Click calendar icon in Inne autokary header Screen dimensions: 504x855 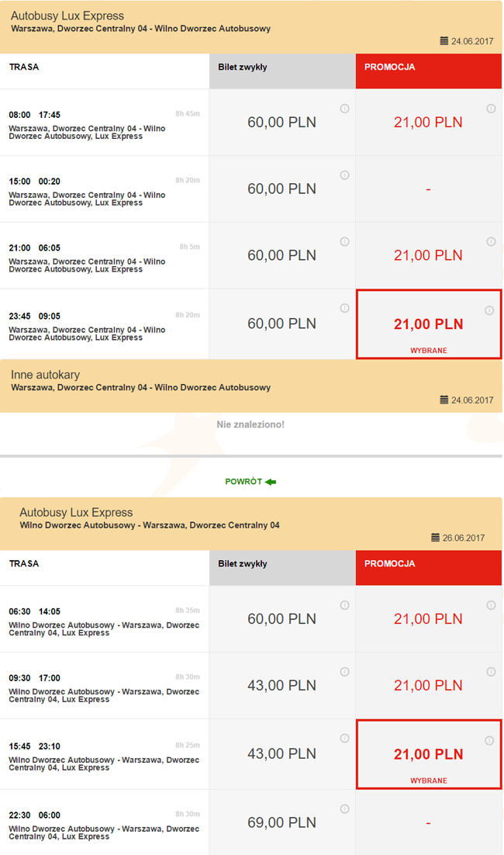click(x=444, y=400)
